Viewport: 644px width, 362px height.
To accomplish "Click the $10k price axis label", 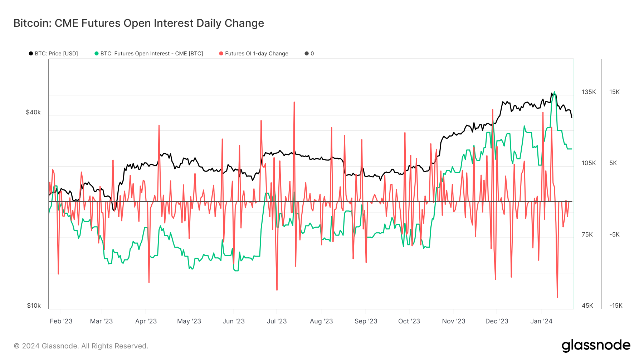I will click(x=34, y=306).
